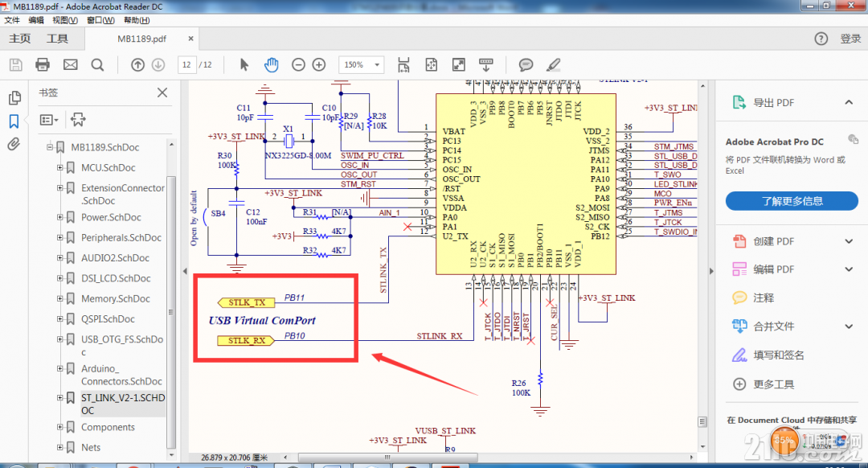Send file by email envelope icon
The height and width of the screenshot is (468, 868).
point(70,65)
